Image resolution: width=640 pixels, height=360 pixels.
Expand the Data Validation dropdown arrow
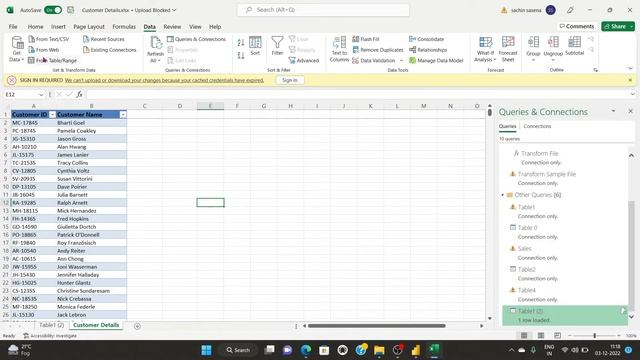pos(401,60)
